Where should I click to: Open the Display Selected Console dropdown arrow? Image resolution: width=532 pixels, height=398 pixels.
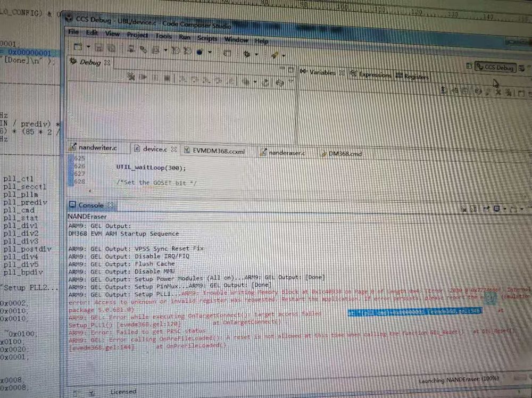(505, 209)
